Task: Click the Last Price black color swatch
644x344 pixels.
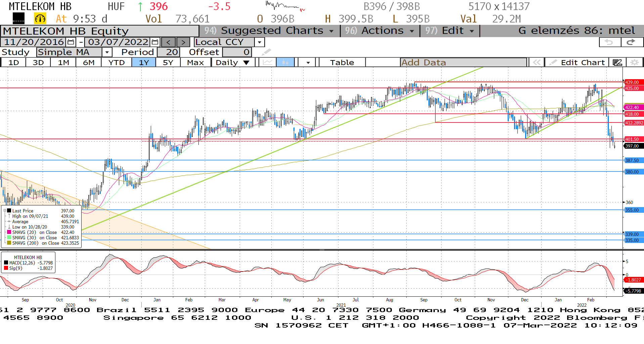Action: point(9,211)
